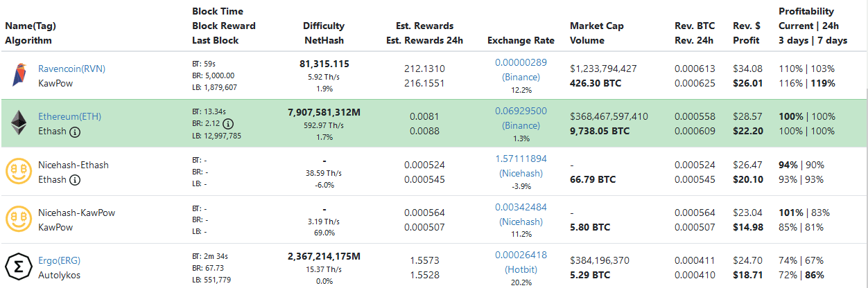This screenshot has height=288, width=868.
Task: Select Ergo profit value $18.71
Action: click(x=748, y=276)
